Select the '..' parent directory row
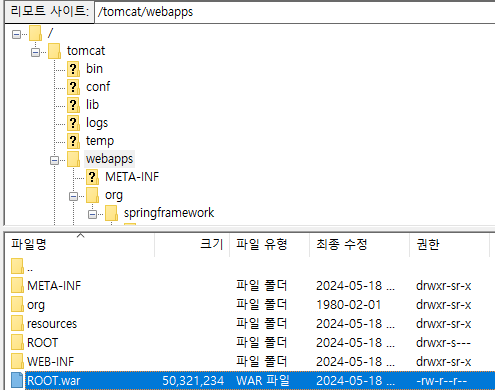 250,267
